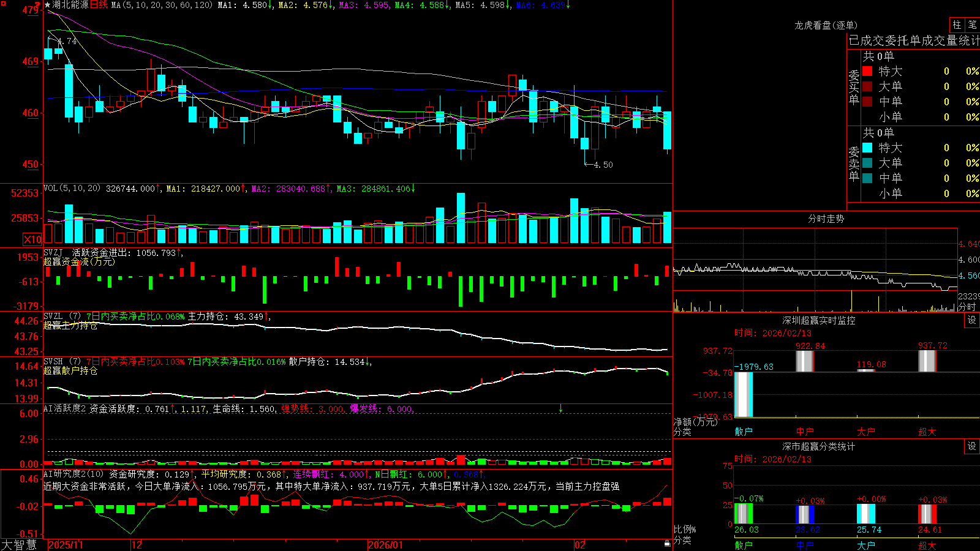Screen dimensions: 980x551
Task: Click the 共0单 total in 委卖单 section
Action: tap(878, 132)
